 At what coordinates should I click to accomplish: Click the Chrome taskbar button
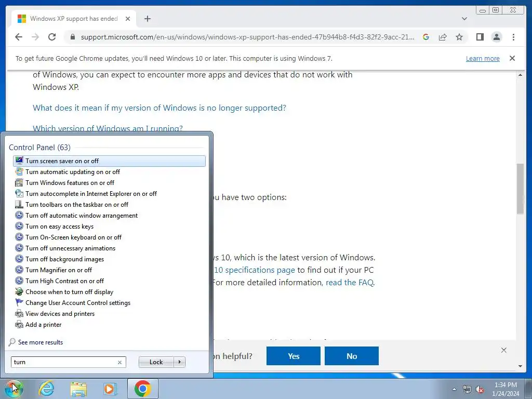(142, 389)
